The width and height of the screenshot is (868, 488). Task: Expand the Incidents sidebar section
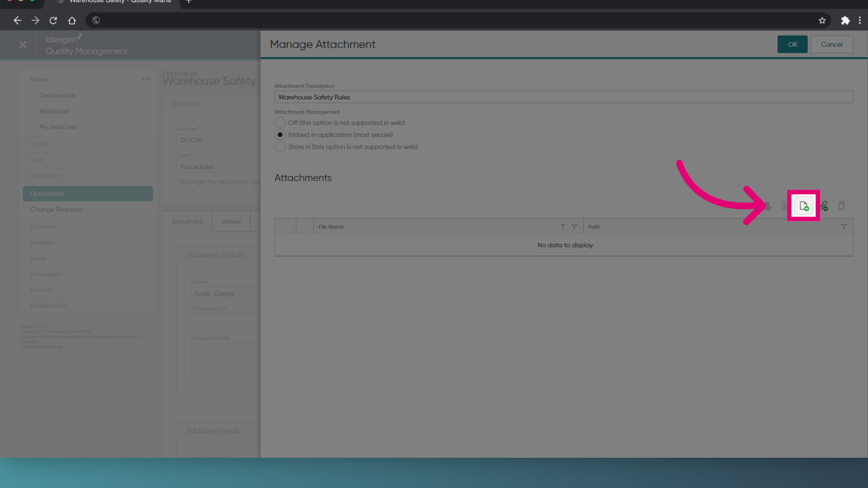coord(88,290)
